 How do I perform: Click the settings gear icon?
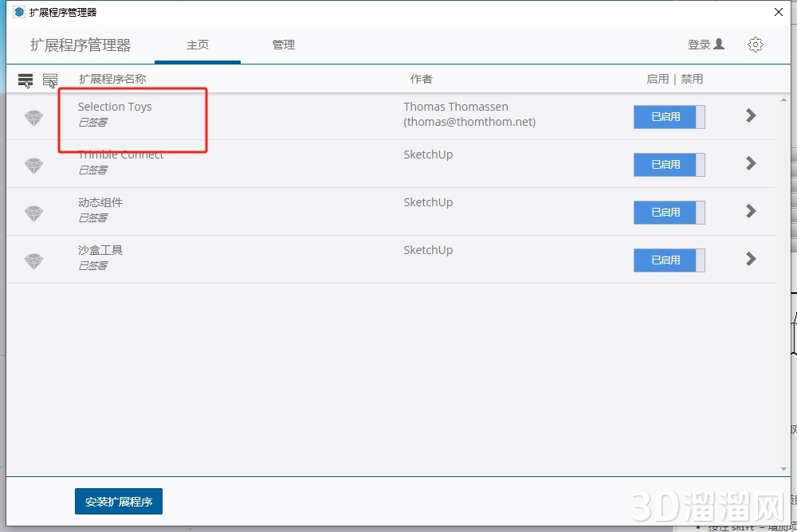pos(755,45)
